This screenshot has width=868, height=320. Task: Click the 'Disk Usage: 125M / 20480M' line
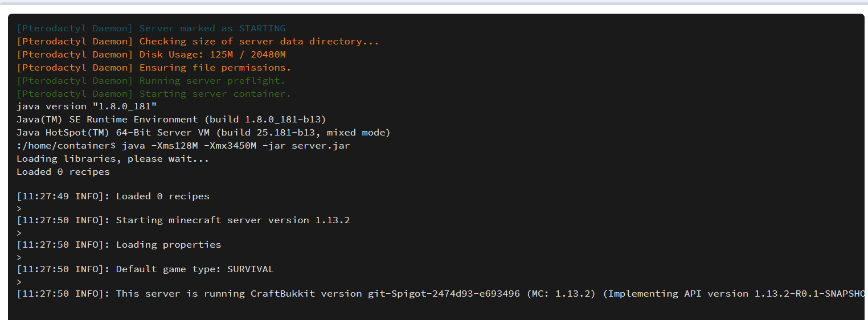pos(151,55)
